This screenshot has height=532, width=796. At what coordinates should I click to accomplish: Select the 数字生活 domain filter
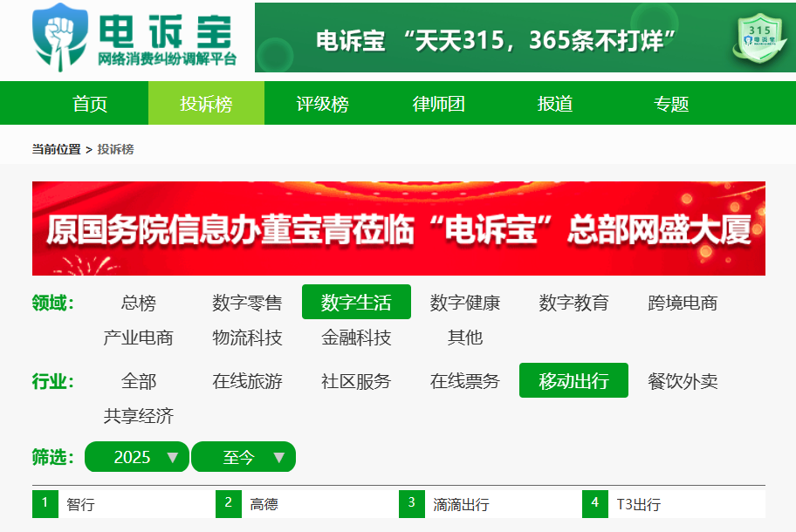tap(356, 303)
